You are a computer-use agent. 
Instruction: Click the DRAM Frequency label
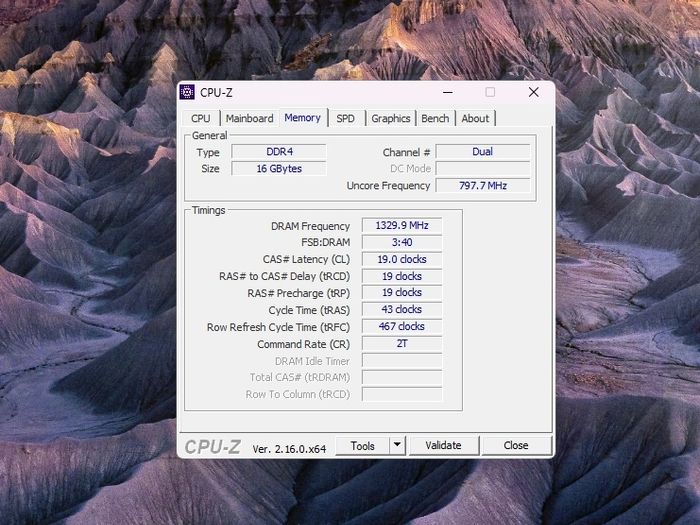coord(310,226)
